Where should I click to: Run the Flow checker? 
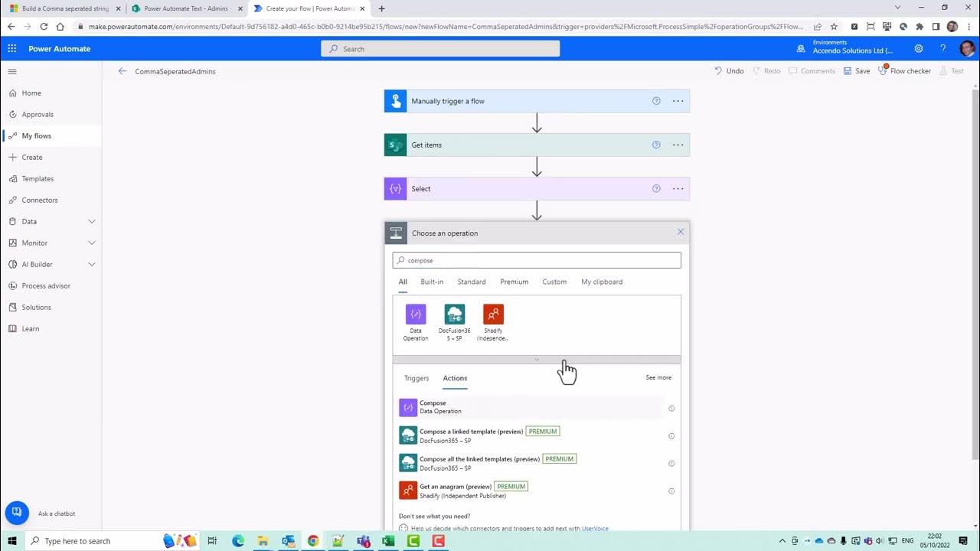tap(905, 71)
